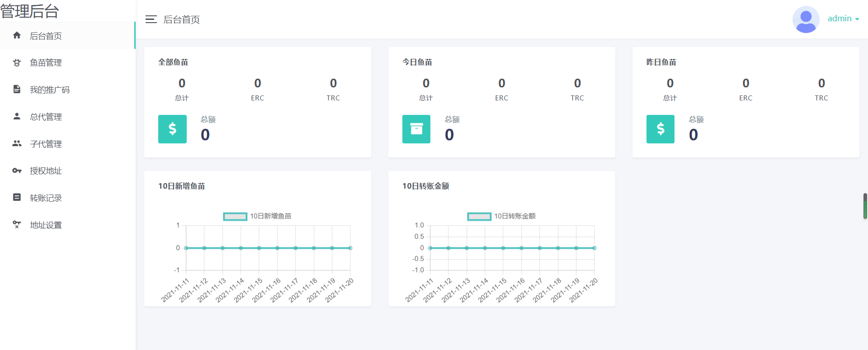The width and height of the screenshot is (868, 350).
Task: Click the person icon beside 总代管理
Action: pos(17,116)
